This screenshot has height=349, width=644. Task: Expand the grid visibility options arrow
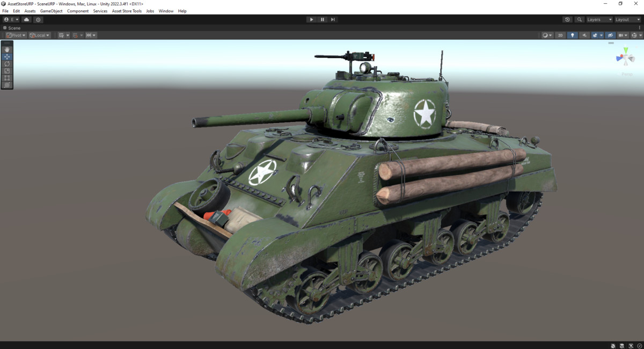pyautogui.click(x=68, y=35)
